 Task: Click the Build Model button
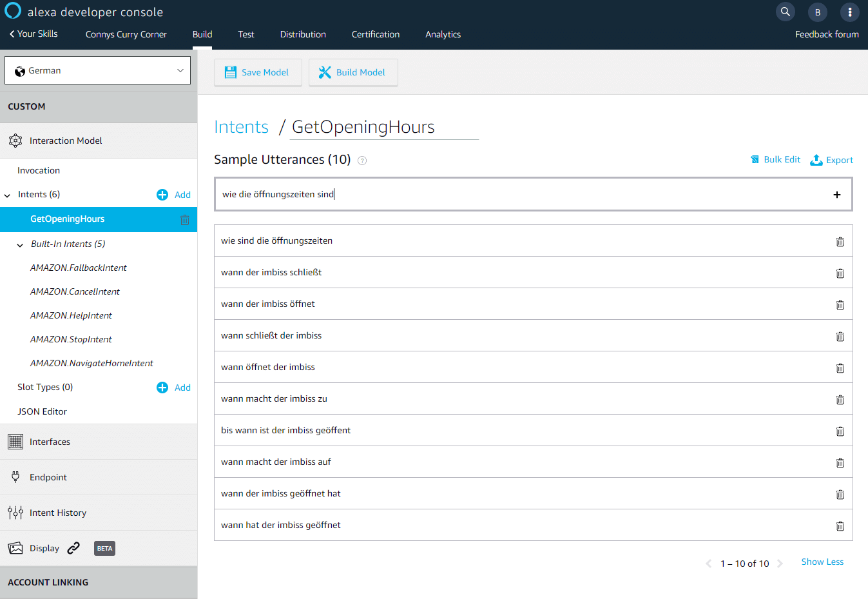[353, 72]
